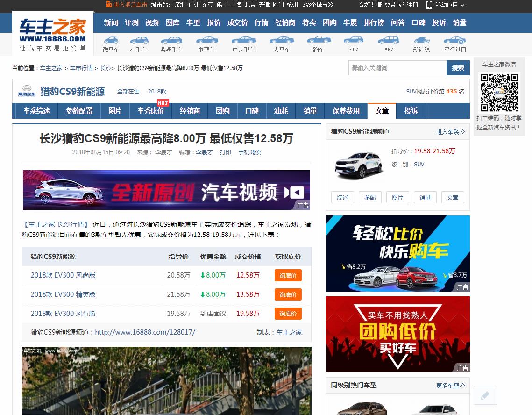Select the 小型车 car category icon
Image resolution: width=532 pixels, height=415 pixels.
[139, 40]
